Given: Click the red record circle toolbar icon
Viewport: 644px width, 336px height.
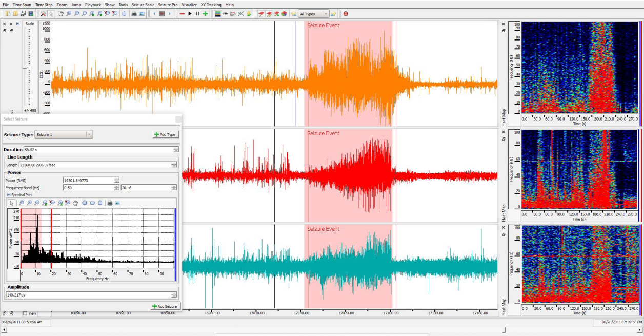Looking at the screenshot, I should tap(346, 14).
